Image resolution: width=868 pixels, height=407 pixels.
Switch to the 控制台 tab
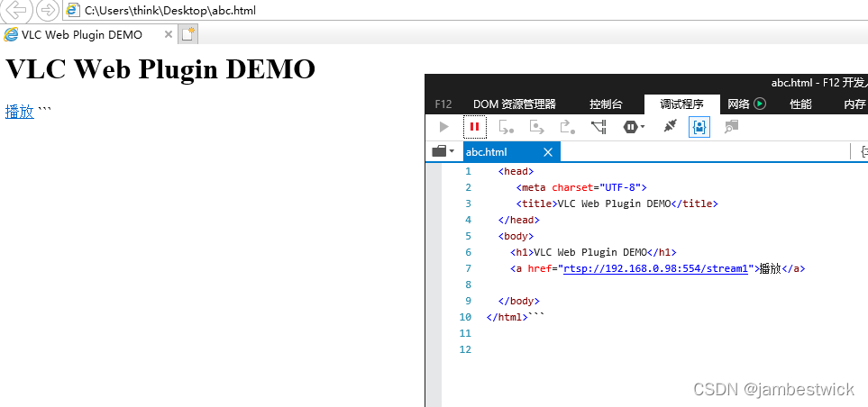pos(606,104)
